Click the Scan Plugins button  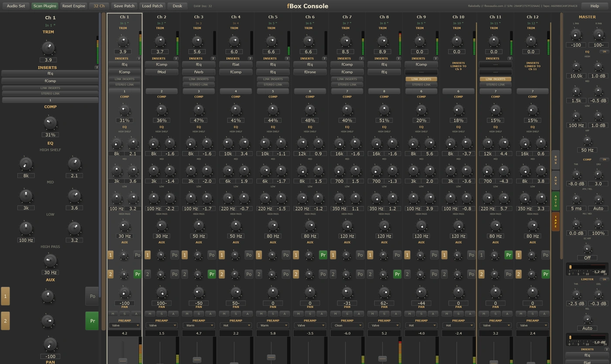point(45,6)
